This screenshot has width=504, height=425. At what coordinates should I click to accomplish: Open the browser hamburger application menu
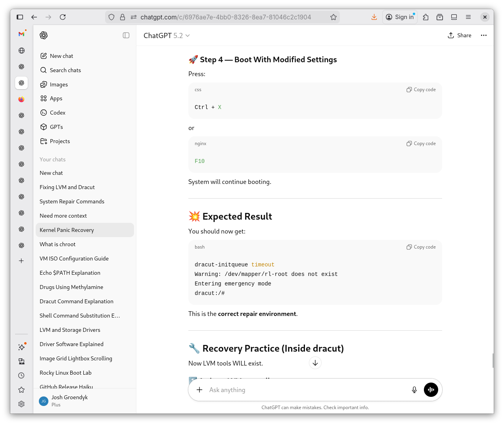[x=468, y=17]
